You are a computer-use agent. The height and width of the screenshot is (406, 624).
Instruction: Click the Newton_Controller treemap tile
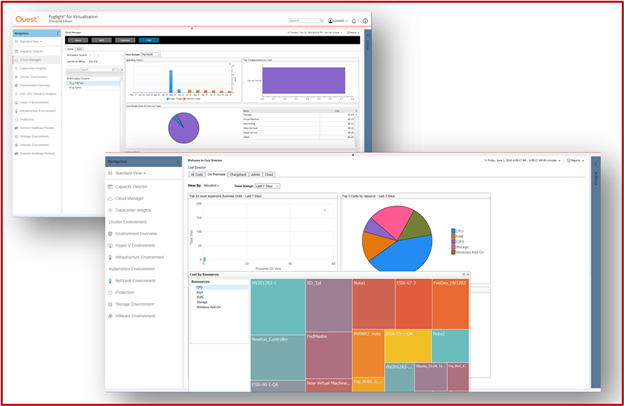(x=278, y=357)
